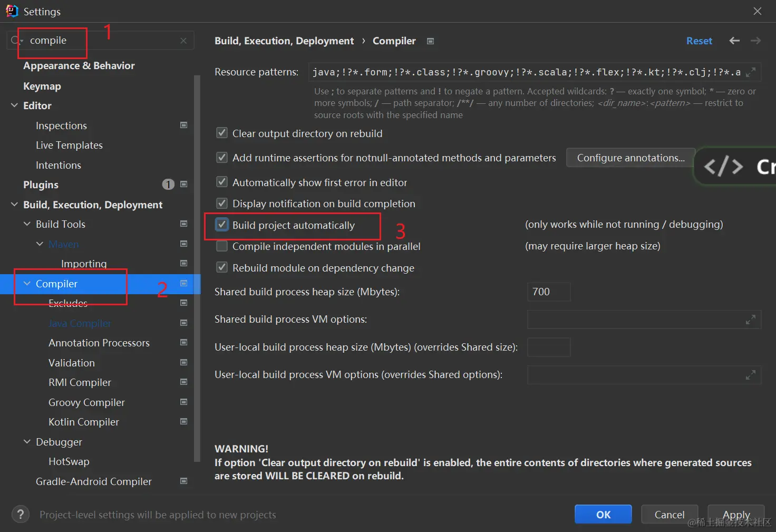
Task: Click Configure annotations button
Action: click(630, 158)
